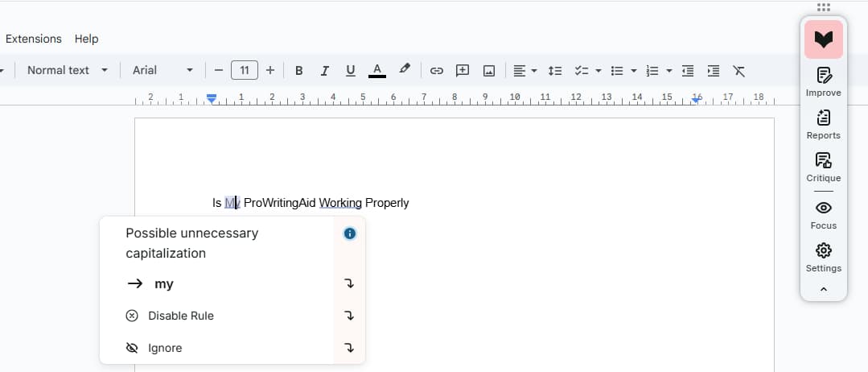Screen dimensions: 868x372
Task: Click the arrow beside Disable Rule
Action: point(349,316)
